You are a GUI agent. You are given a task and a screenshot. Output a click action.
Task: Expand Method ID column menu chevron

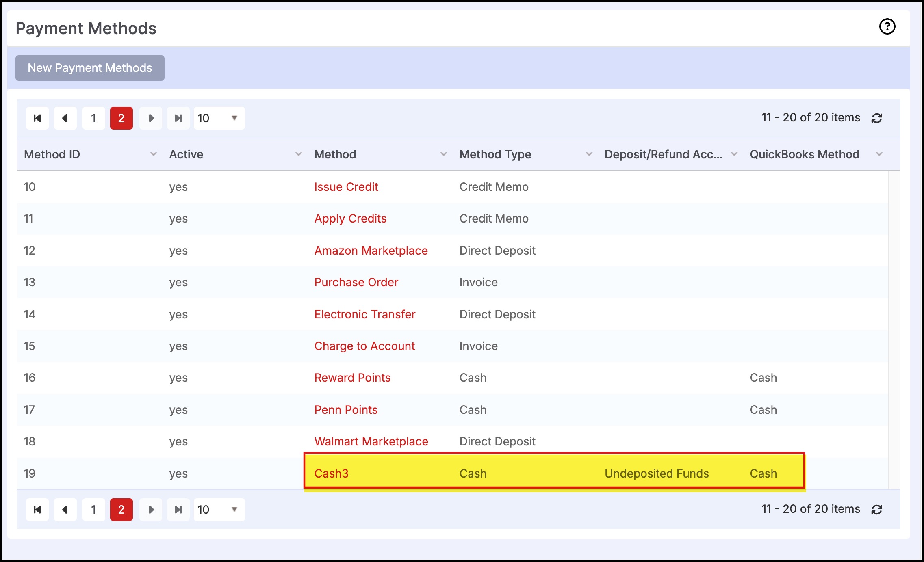point(153,154)
